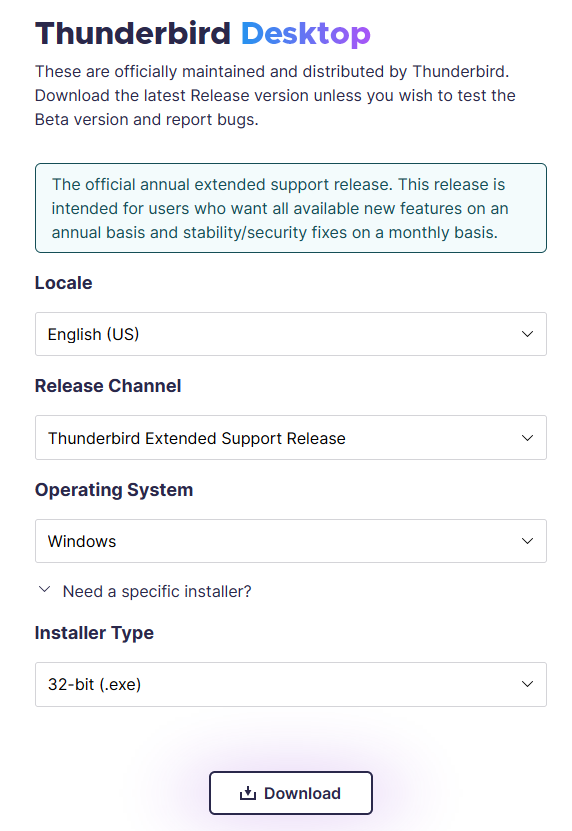Click the chevron arrow in the Windows field
572x831 pixels.
(527, 541)
